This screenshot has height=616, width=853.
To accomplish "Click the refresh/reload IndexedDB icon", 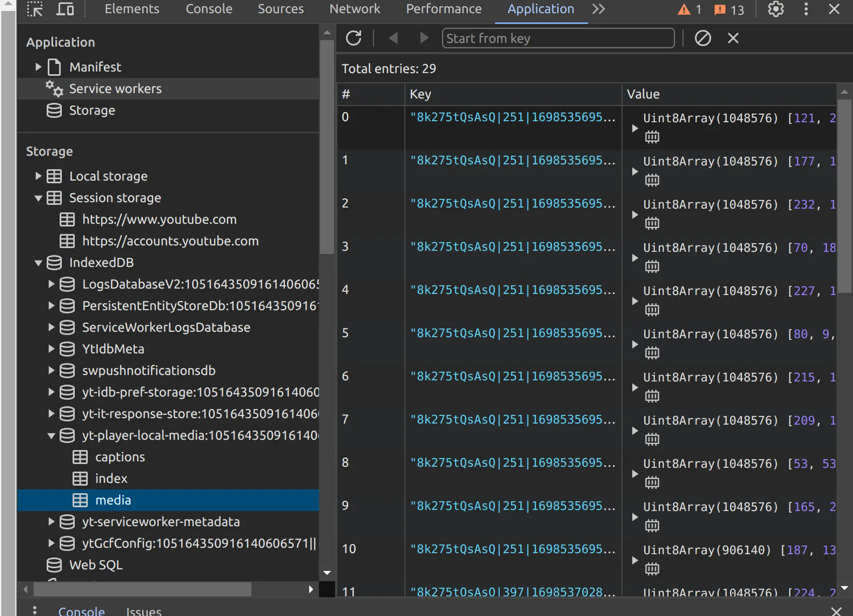I will (x=354, y=38).
